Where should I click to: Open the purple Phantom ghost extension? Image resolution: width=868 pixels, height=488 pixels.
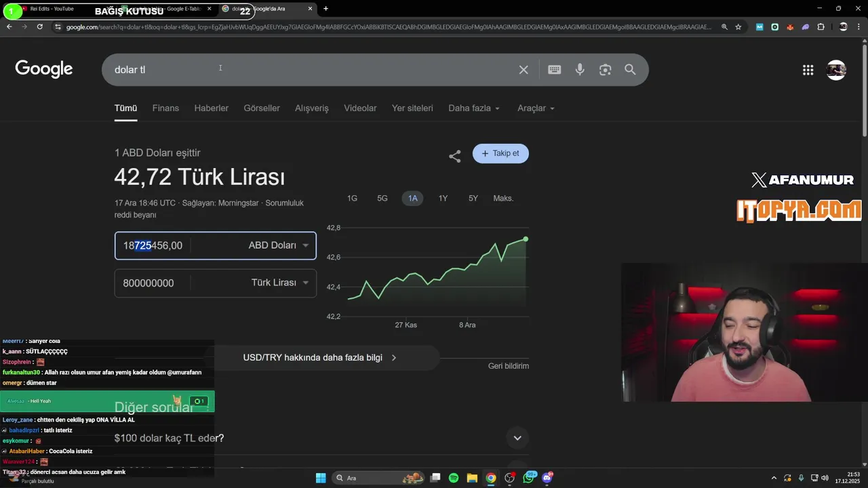[x=805, y=26]
